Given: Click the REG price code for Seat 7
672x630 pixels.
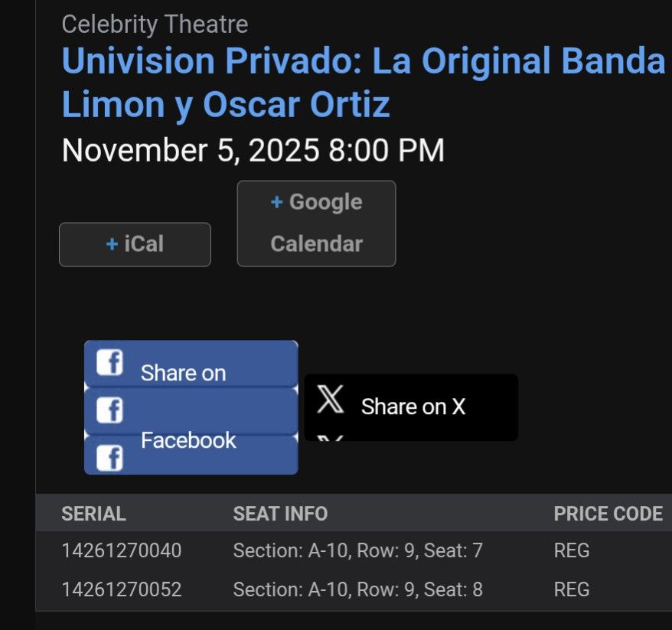Looking at the screenshot, I should [570, 550].
